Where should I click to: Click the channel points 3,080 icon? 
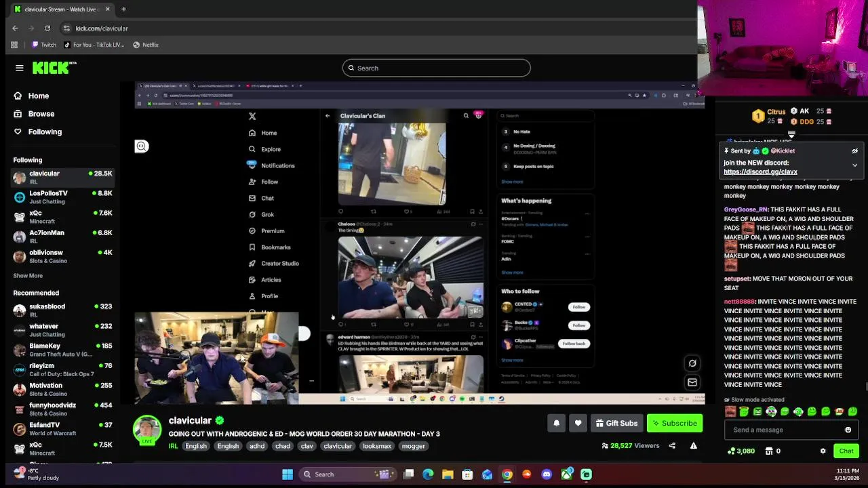tap(731, 451)
